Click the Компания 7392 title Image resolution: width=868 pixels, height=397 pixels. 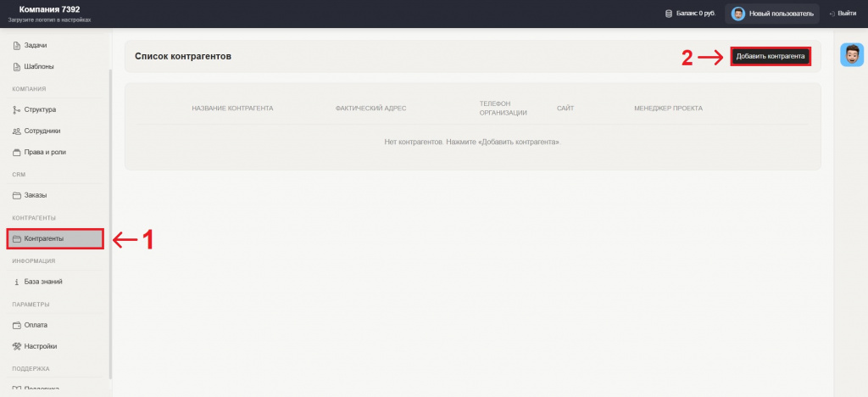pos(49,9)
